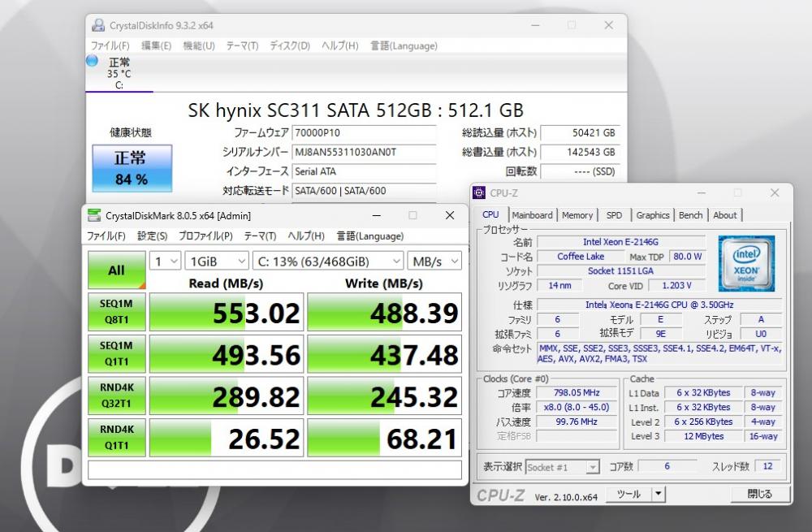Image resolution: width=812 pixels, height=532 pixels.
Task: Click the SK hynix SC311 disk title
Action: (356, 110)
